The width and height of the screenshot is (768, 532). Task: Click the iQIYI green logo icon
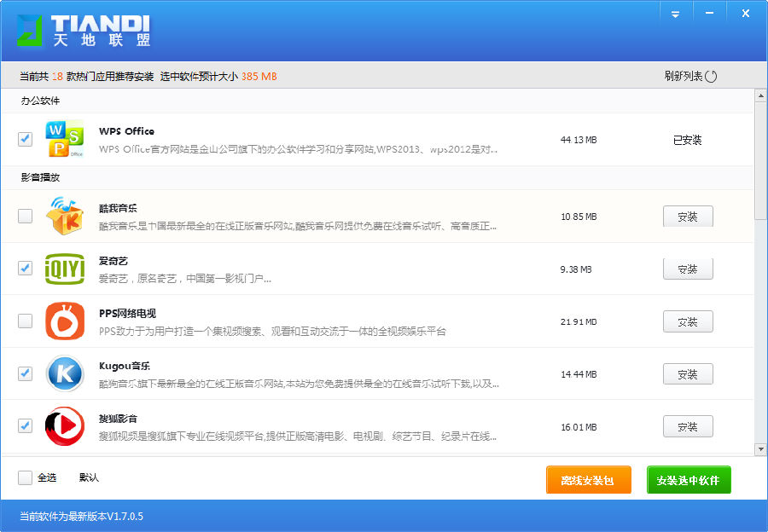tap(65, 269)
